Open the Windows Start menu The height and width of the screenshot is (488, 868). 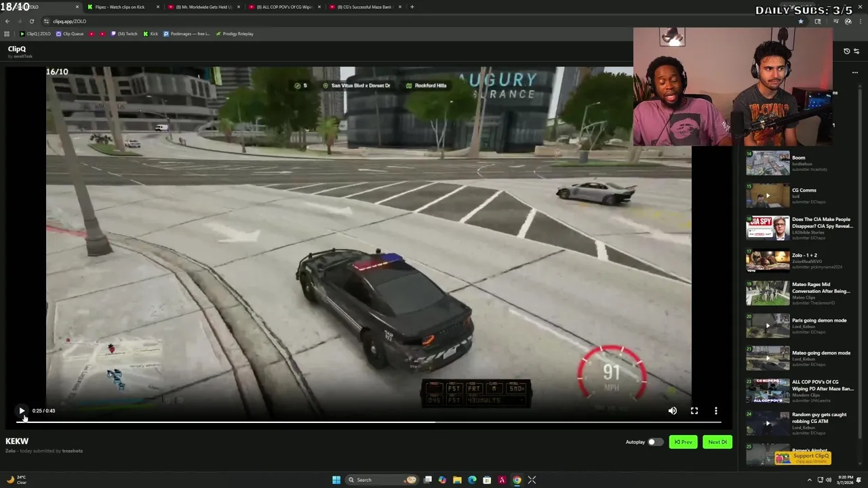tap(336, 480)
